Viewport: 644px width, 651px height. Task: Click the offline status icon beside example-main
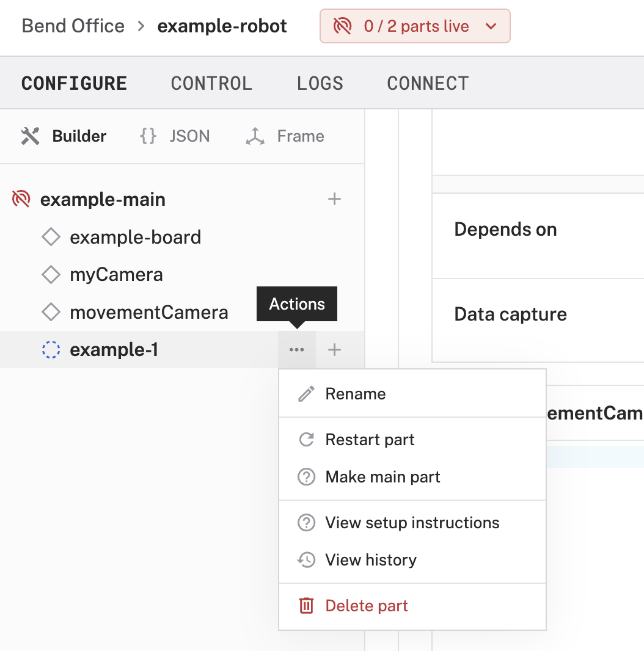tap(20, 198)
